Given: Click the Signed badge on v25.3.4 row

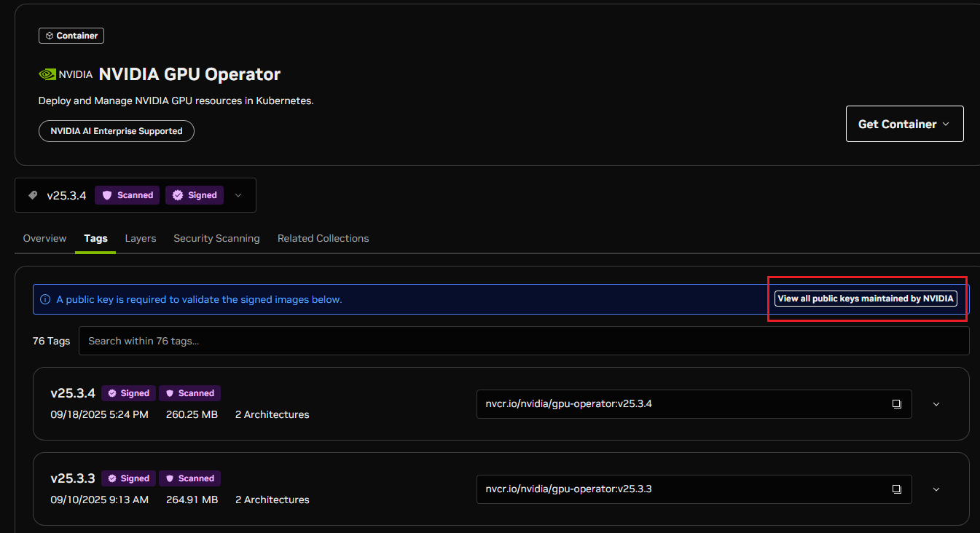Looking at the screenshot, I should [x=128, y=393].
